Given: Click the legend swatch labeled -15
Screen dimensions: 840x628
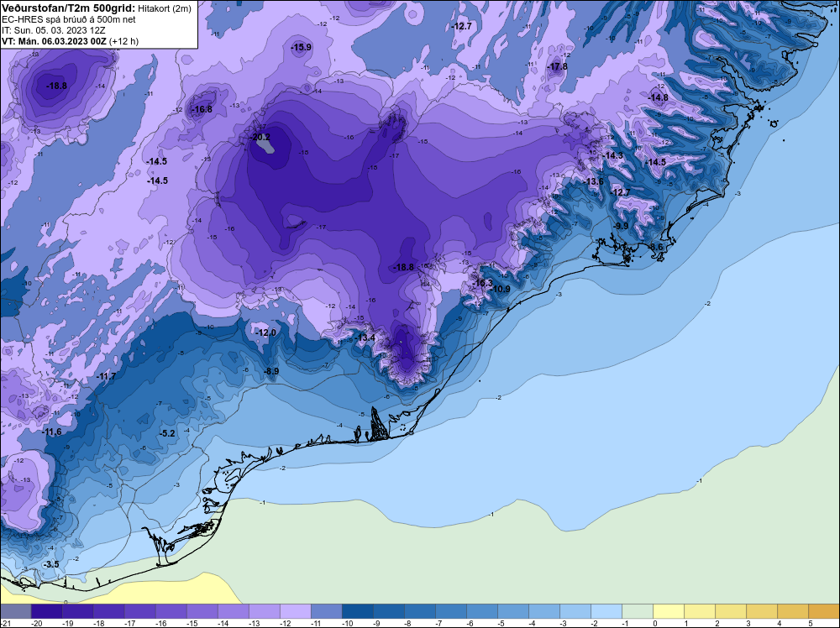Looking at the screenshot, I should click(202, 611).
